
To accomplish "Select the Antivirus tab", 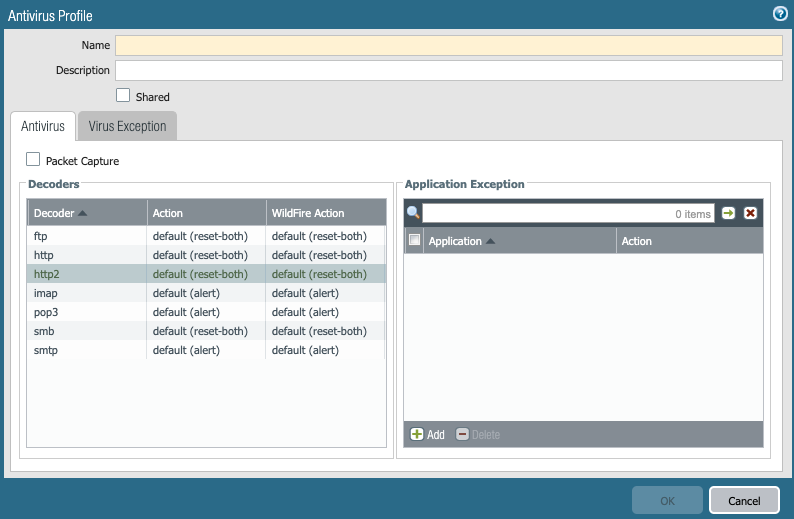I will pos(43,126).
